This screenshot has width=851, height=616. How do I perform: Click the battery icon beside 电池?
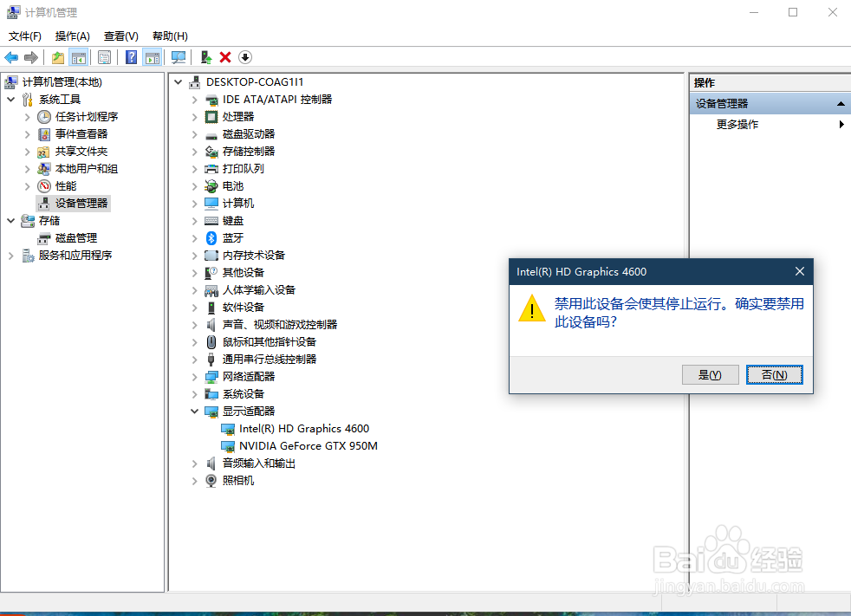point(211,186)
